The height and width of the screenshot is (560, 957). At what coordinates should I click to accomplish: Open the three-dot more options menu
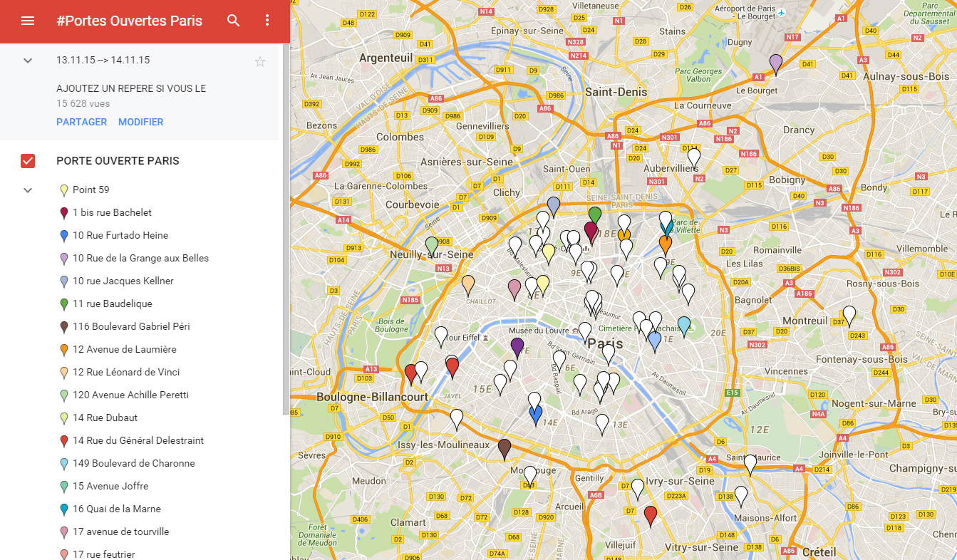[267, 21]
